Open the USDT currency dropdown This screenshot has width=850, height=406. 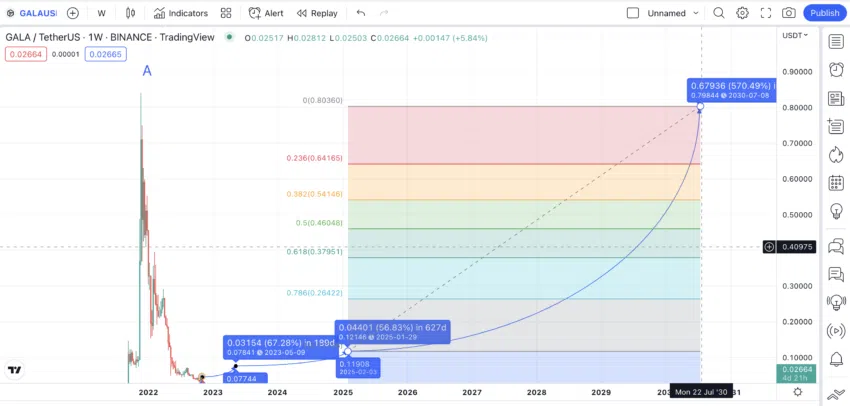pyautogui.click(x=795, y=35)
